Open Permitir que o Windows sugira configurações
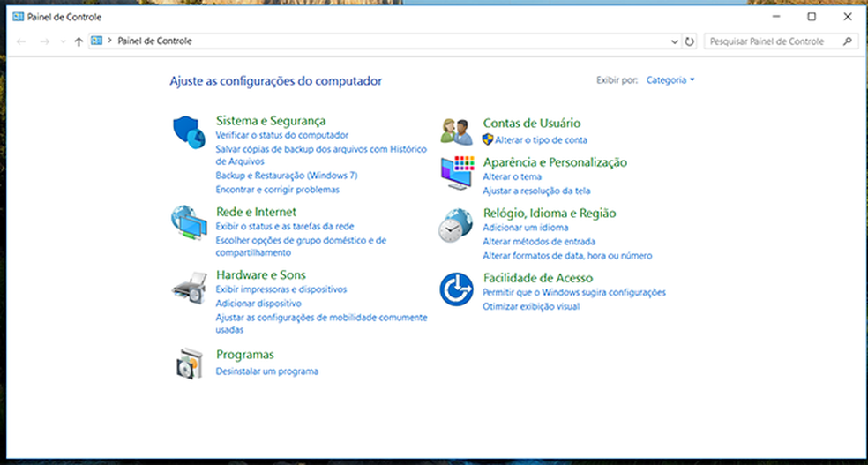Screen dimensions: 868x465 click(x=574, y=292)
